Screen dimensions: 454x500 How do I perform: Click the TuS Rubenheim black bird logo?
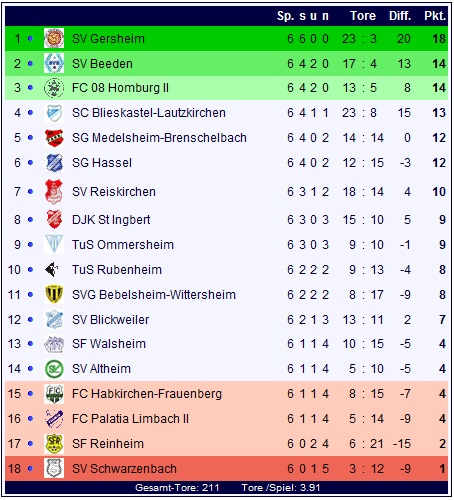52,269
